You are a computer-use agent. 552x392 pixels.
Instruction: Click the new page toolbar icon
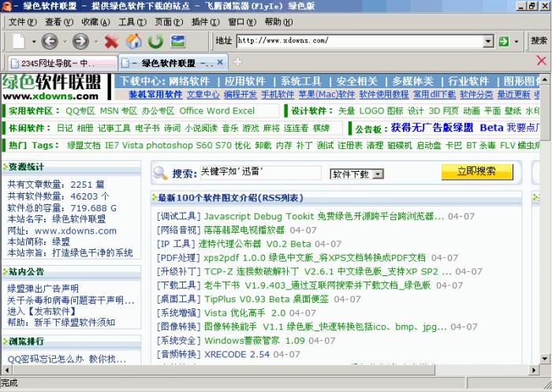[x=19, y=41]
